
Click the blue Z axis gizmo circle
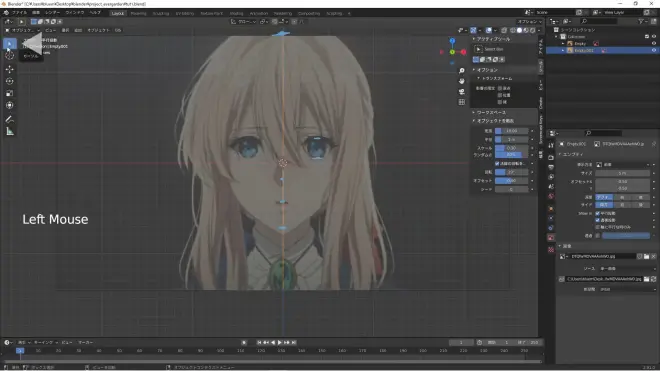coord(452,41)
